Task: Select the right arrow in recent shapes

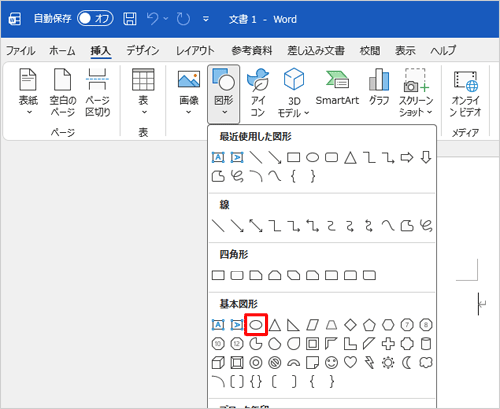Action: coord(407,157)
